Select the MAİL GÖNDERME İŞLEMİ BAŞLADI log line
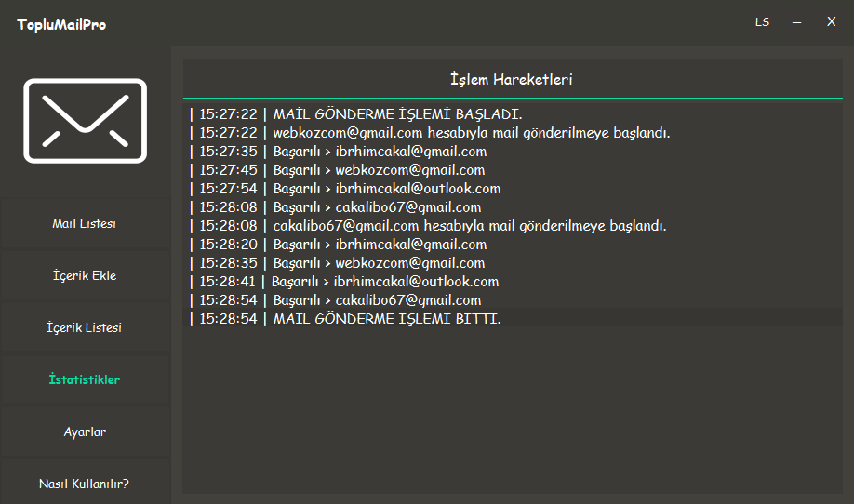 pyautogui.click(x=355, y=114)
